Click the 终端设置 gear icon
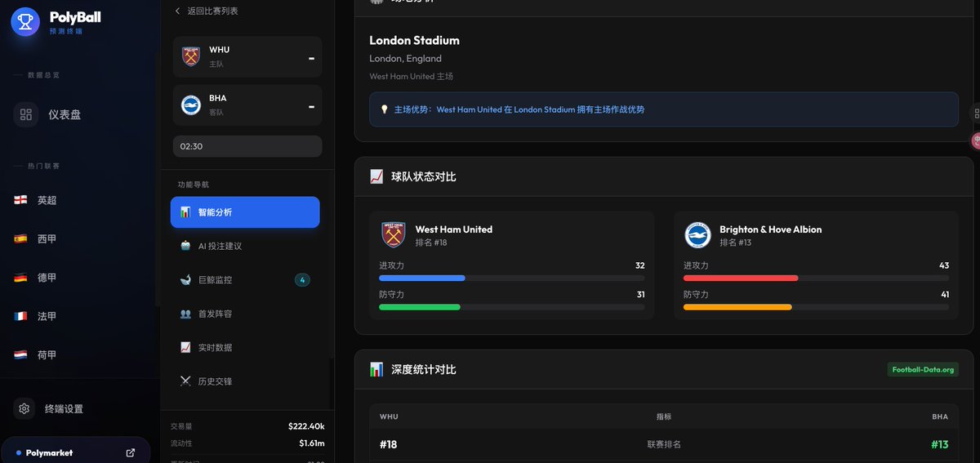The height and width of the screenshot is (463, 980). pos(24,408)
